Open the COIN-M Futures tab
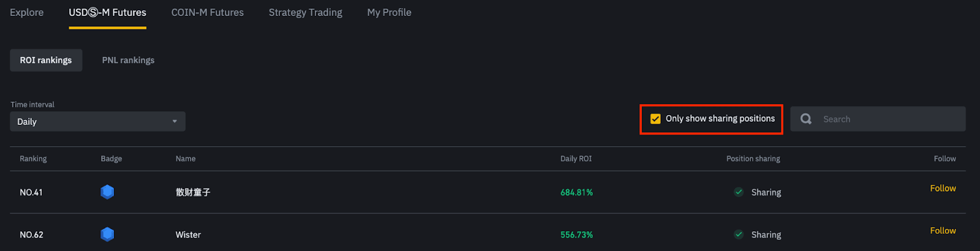Screen dimensions: 980x251 coord(207,12)
